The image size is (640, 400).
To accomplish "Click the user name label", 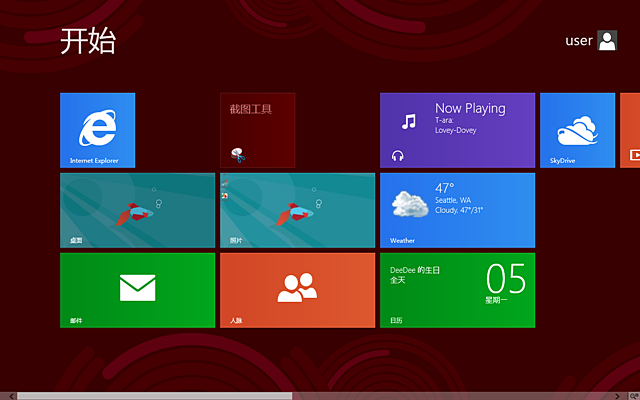I will [x=578, y=41].
